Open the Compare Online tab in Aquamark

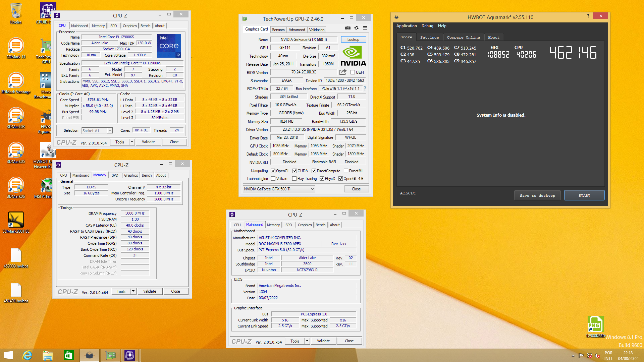463,37
